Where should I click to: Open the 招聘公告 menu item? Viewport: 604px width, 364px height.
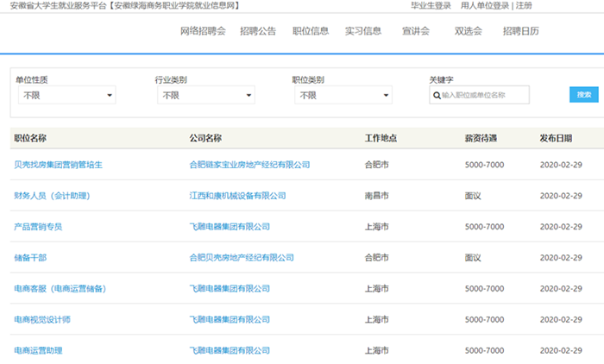coord(258,31)
